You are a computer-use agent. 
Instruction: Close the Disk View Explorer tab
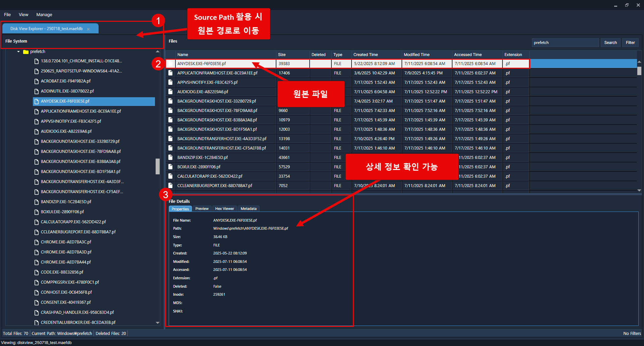(88, 29)
